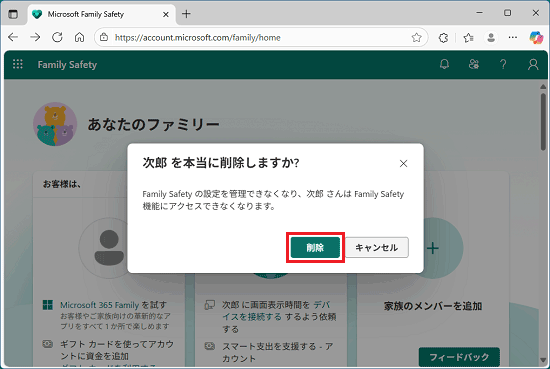Open a new browser tab

187,14
